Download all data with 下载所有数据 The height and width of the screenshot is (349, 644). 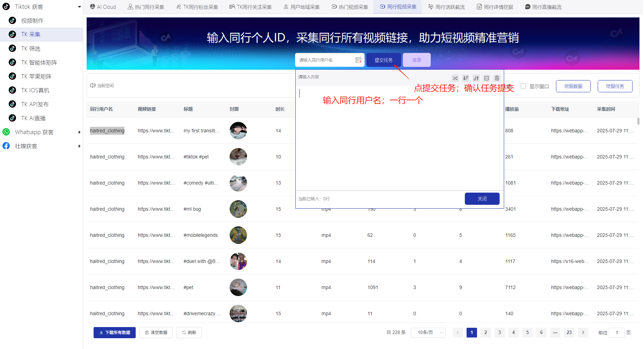pyautogui.click(x=114, y=333)
